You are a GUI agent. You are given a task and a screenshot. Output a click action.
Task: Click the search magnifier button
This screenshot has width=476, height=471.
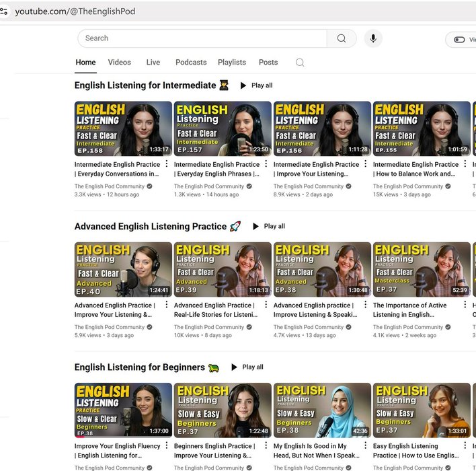pos(342,38)
